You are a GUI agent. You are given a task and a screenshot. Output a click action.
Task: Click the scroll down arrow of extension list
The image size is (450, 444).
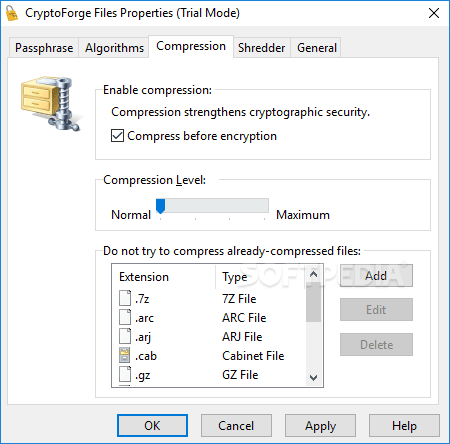[x=313, y=378]
